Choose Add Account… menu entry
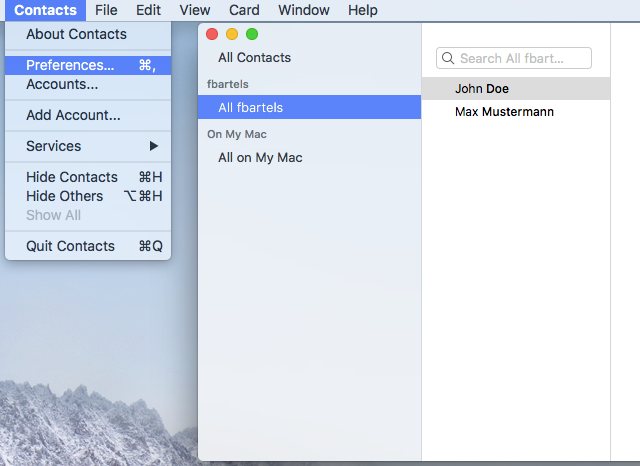Image resolution: width=640 pixels, height=466 pixels. (88, 115)
